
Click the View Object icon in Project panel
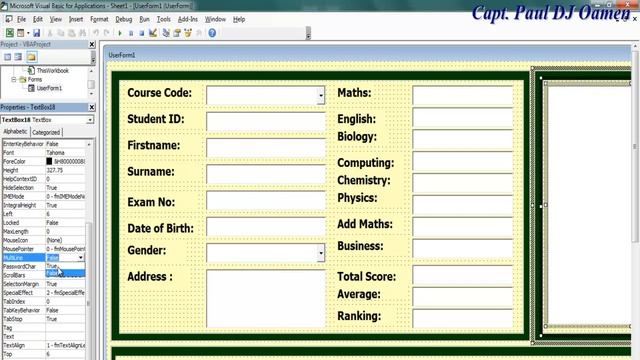tap(18, 57)
